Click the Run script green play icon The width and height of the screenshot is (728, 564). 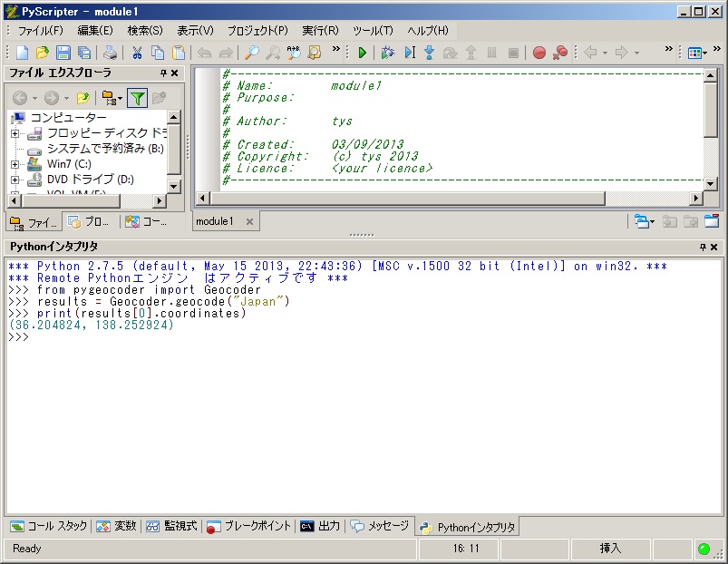click(x=362, y=53)
